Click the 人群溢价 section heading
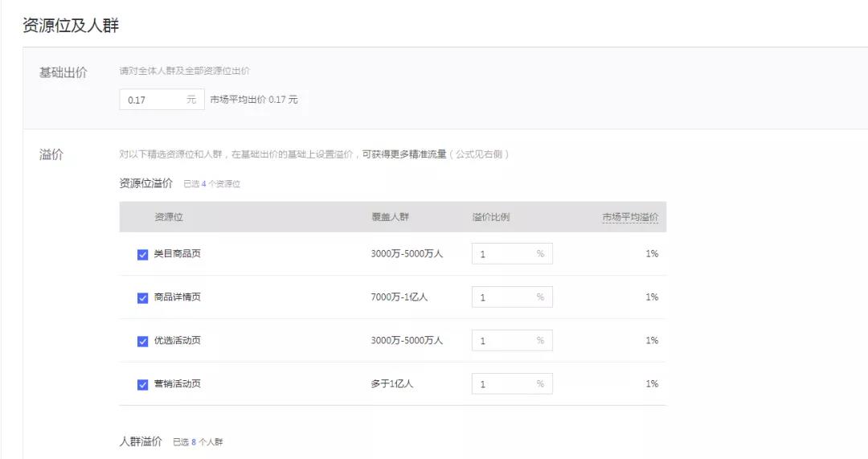 (x=141, y=441)
